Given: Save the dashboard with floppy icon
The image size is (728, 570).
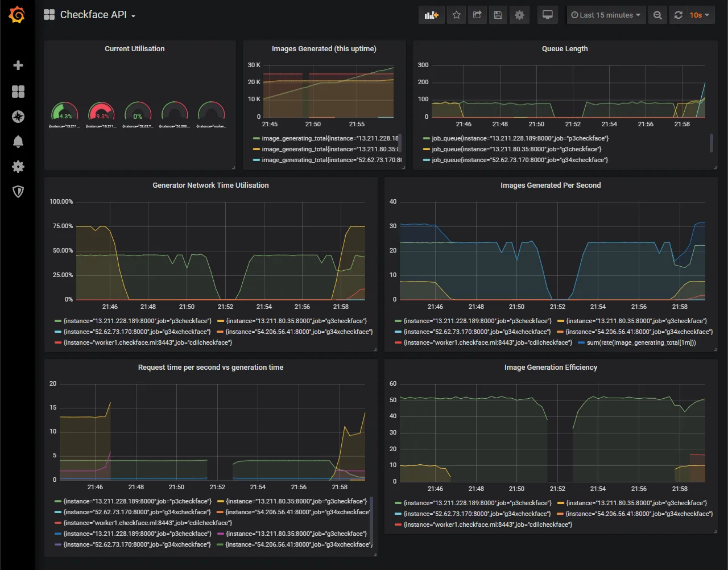Looking at the screenshot, I should click(x=498, y=15).
